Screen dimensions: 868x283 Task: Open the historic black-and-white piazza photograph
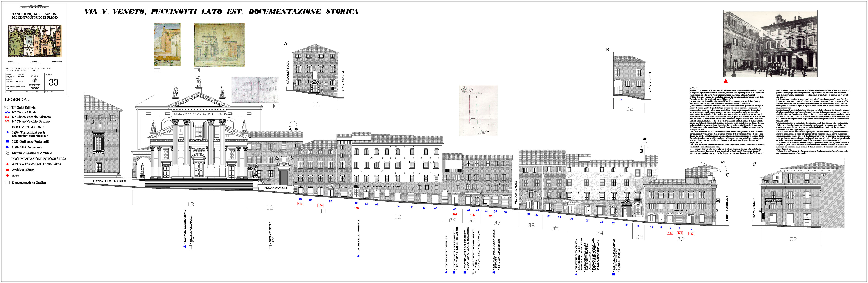pos(770,44)
